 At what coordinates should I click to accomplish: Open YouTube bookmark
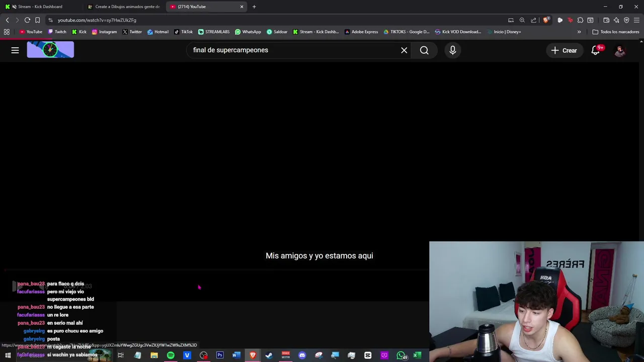(31, 32)
